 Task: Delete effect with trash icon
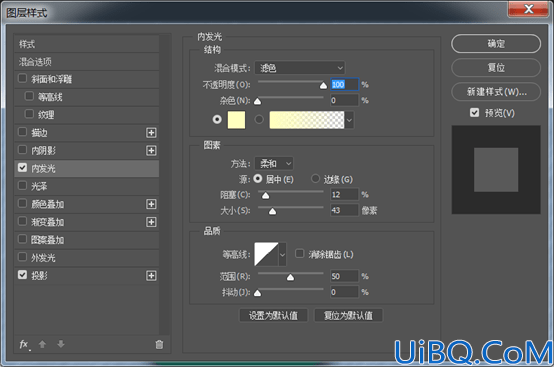click(x=159, y=345)
